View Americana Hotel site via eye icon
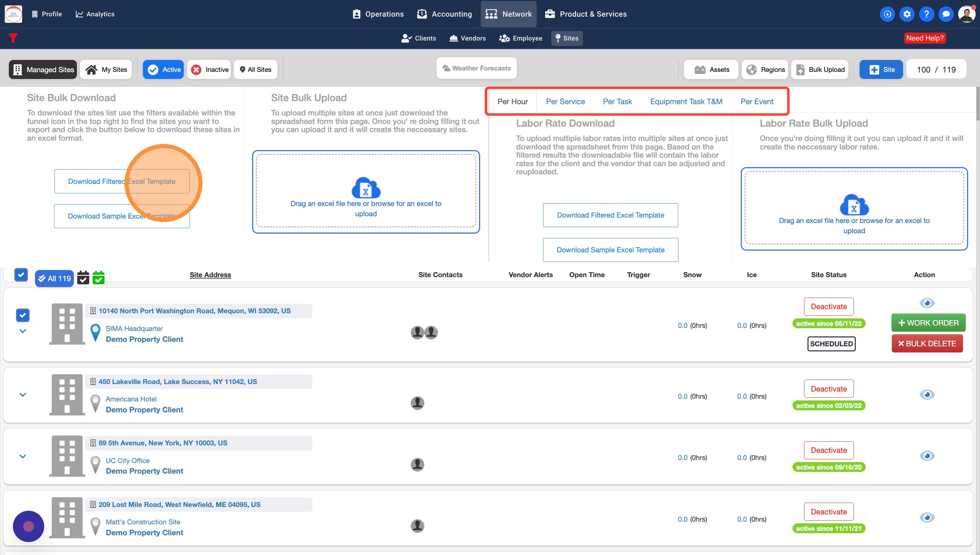980x555 pixels. point(927,395)
